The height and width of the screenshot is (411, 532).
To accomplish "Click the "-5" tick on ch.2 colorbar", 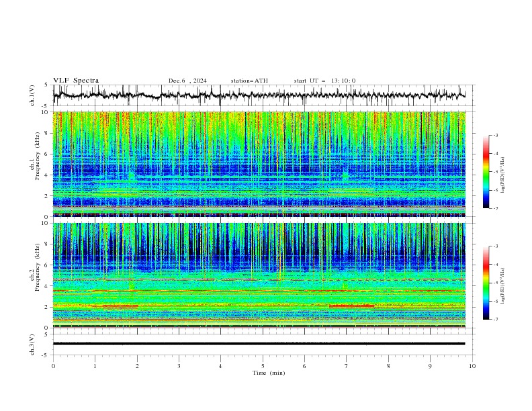I will coord(496,283).
